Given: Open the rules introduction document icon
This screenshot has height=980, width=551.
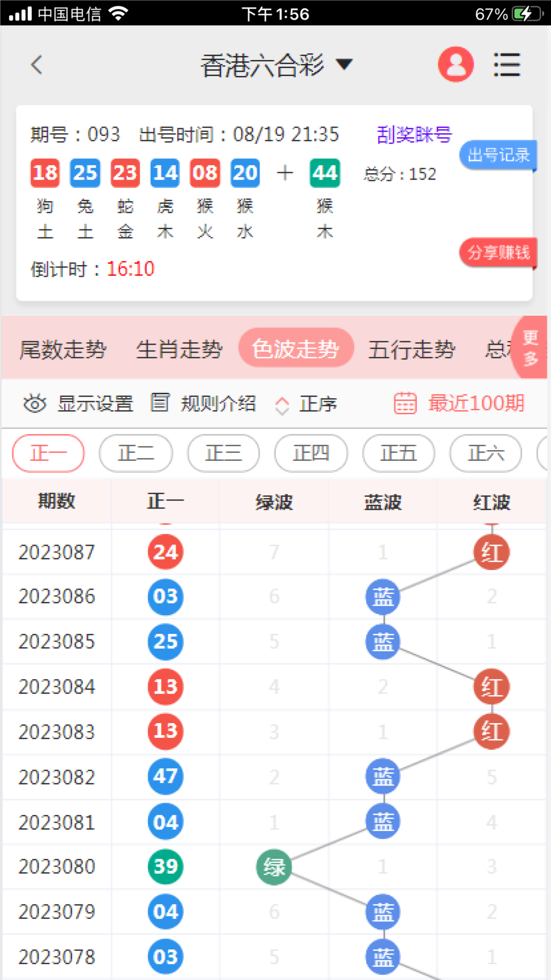Looking at the screenshot, I should coord(160,403).
